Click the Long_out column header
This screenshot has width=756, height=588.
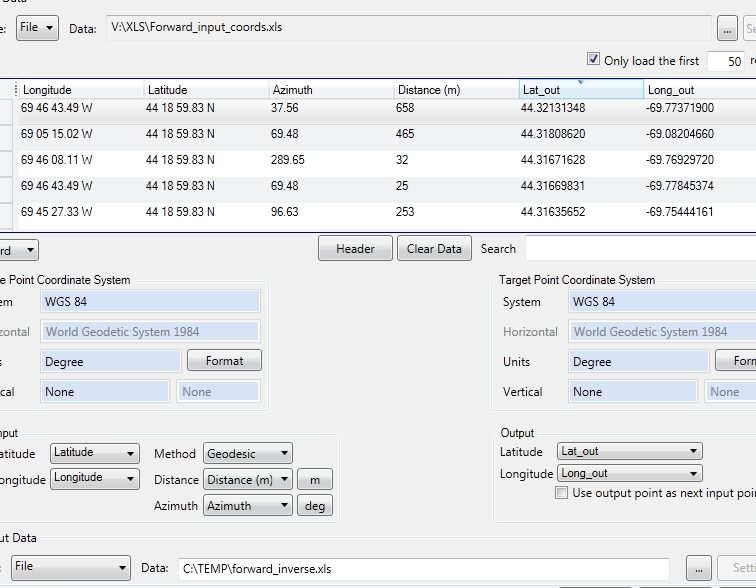coord(700,90)
